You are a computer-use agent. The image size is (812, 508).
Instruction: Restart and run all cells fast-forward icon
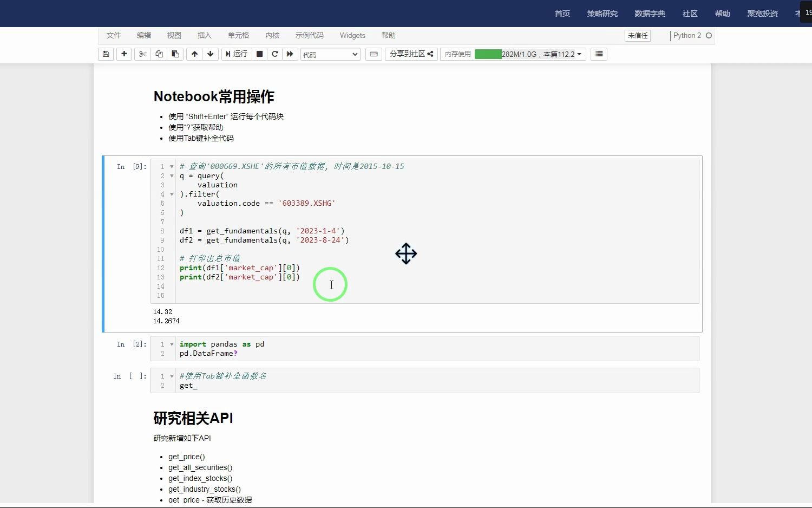click(290, 54)
